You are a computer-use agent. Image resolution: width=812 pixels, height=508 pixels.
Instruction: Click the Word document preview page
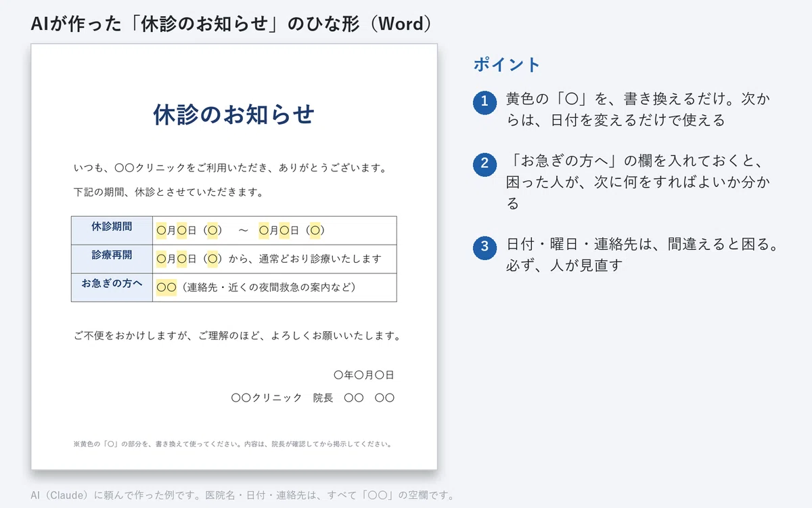pos(234,257)
